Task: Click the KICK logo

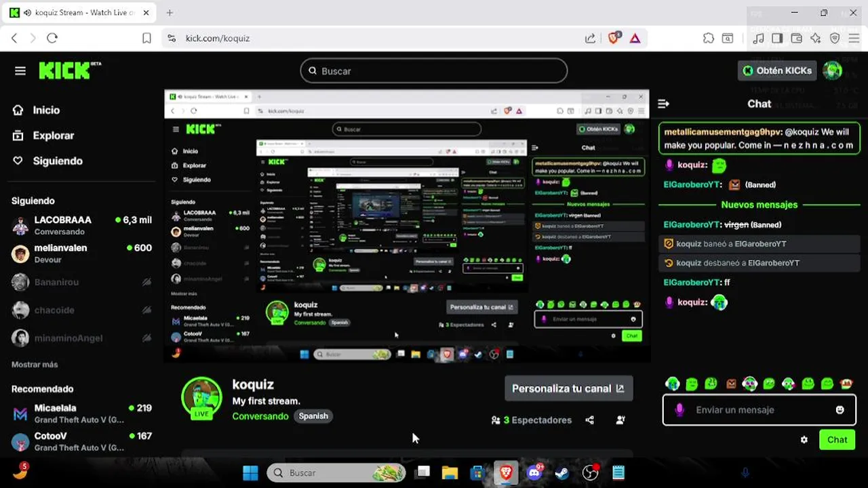Action: [70, 70]
